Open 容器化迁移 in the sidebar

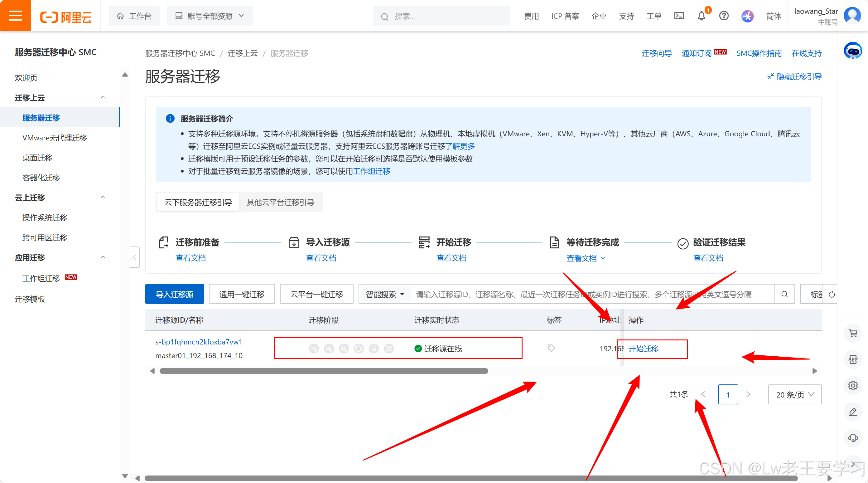[x=41, y=178]
